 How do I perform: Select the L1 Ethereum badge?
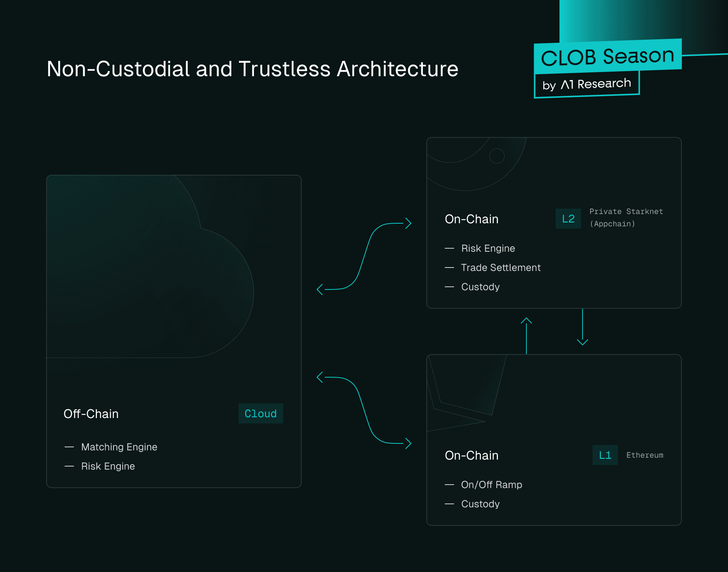[x=605, y=455]
